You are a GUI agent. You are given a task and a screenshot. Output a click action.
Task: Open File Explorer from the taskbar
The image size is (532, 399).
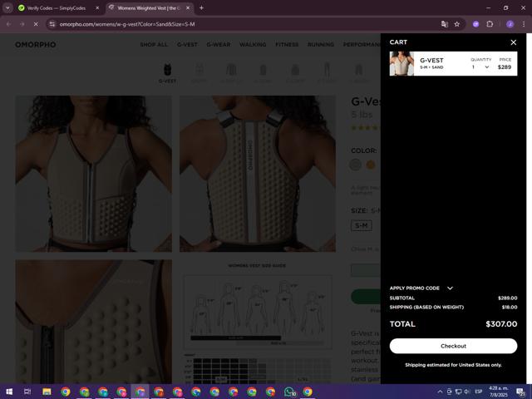click(x=47, y=392)
